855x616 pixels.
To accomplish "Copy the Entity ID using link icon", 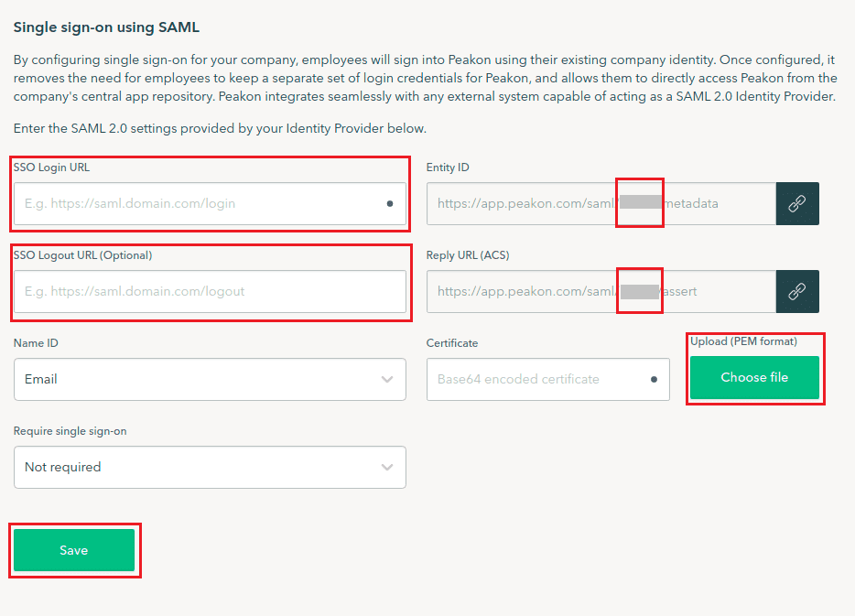I will point(797,203).
